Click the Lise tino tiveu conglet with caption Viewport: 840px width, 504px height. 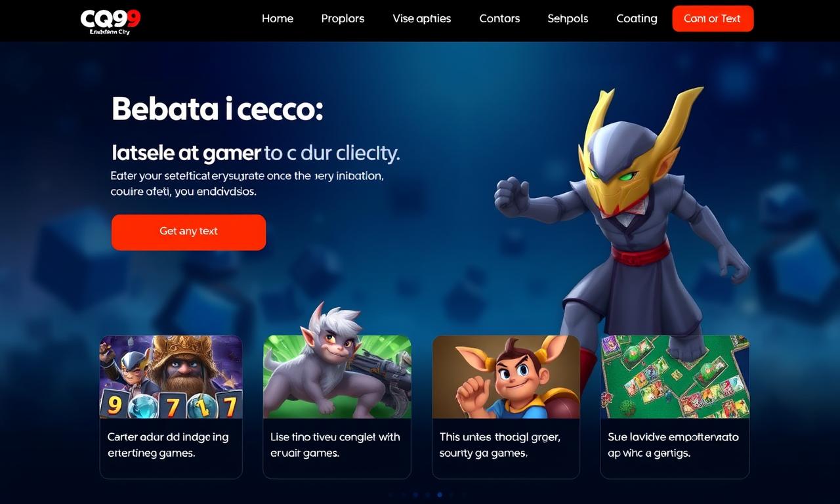click(x=335, y=445)
